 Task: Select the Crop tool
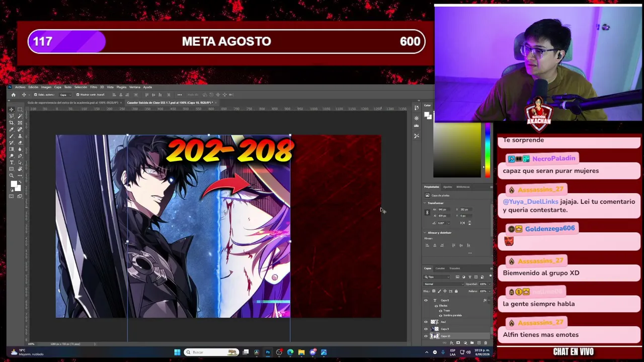(12, 123)
